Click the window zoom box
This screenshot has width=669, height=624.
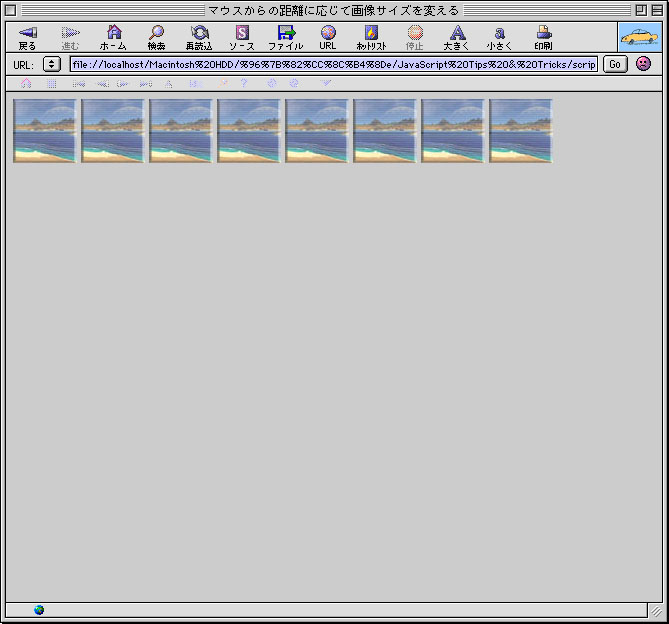tap(641, 10)
